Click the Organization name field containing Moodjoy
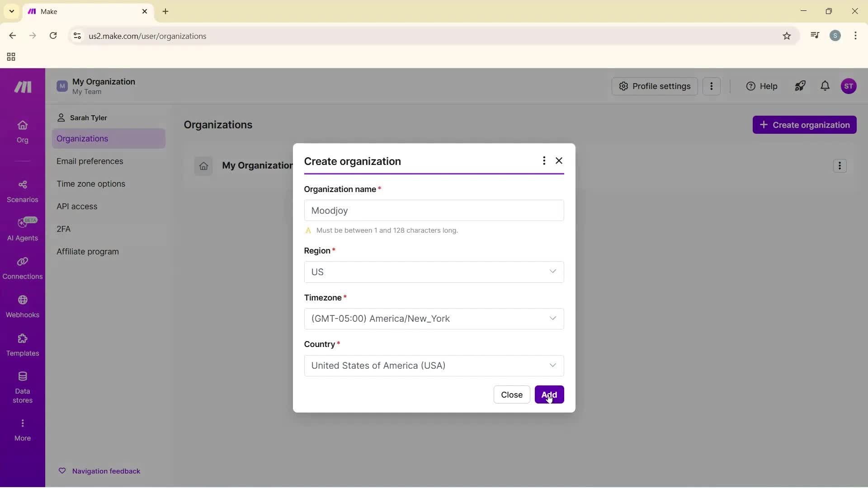Image resolution: width=868 pixels, height=488 pixels. [434, 211]
